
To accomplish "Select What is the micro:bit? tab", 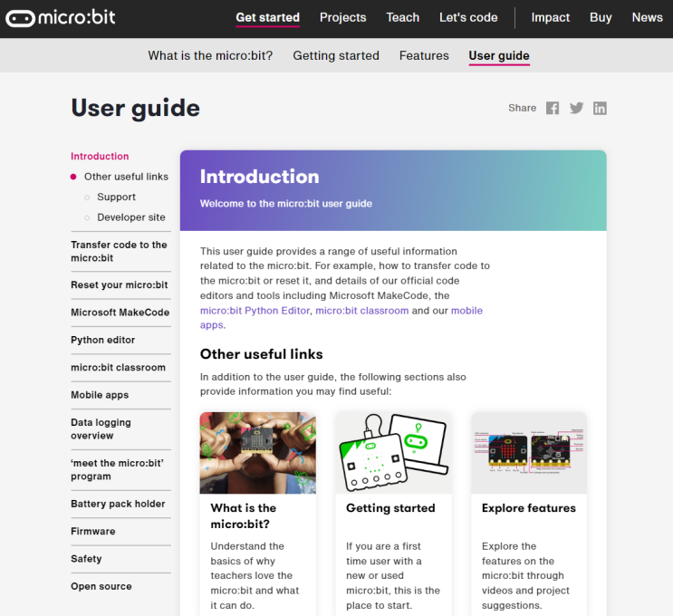I will tap(210, 56).
